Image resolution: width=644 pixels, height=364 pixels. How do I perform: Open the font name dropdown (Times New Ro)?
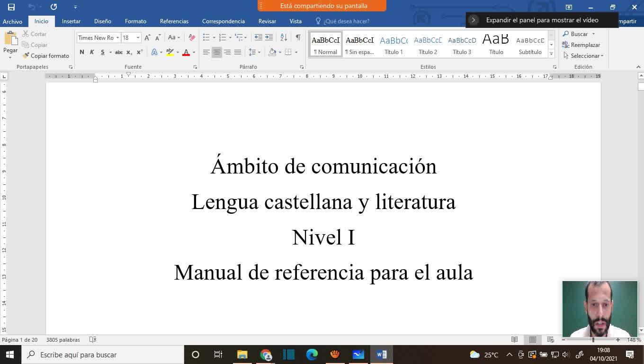(117, 38)
